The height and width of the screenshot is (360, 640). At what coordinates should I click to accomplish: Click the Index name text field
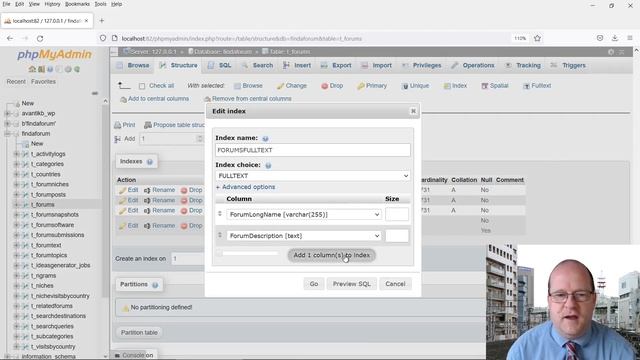click(313, 150)
